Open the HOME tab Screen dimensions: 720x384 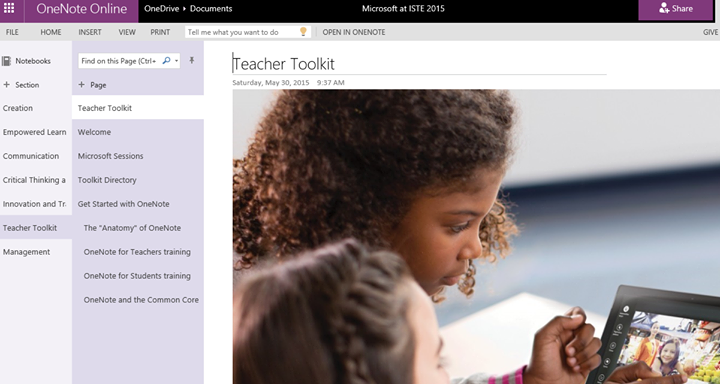click(x=51, y=32)
